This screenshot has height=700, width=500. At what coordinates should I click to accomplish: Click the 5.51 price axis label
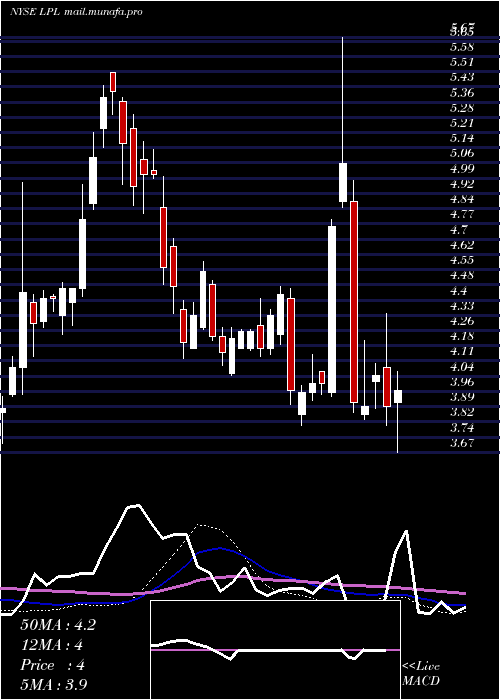pyautogui.click(x=462, y=62)
